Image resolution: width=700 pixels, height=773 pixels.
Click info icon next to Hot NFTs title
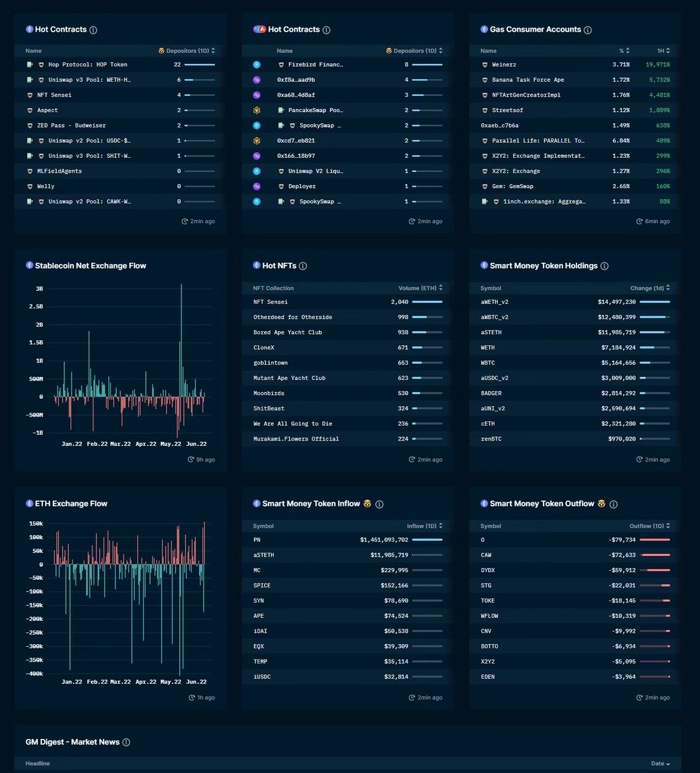[303, 266]
